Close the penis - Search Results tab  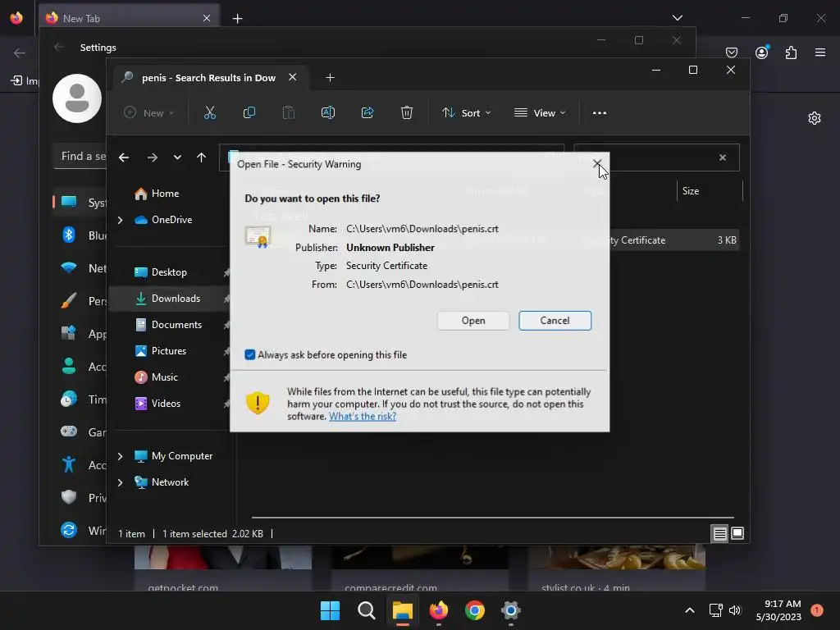tap(293, 77)
